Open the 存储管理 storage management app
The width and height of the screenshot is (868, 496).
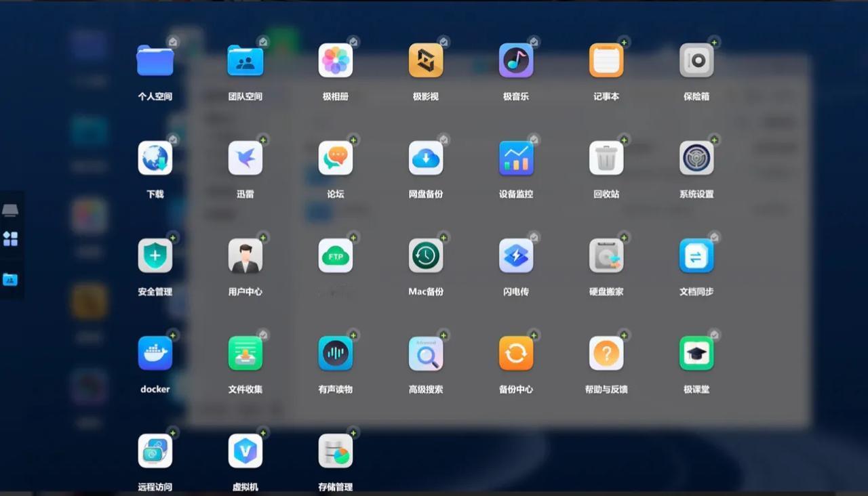(x=336, y=451)
